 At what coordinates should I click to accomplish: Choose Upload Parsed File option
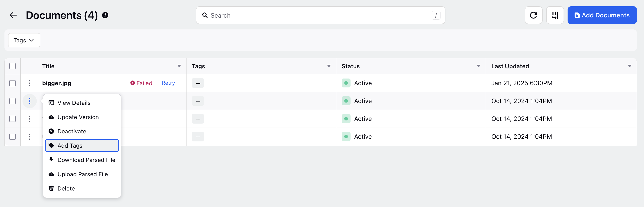(x=82, y=174)
